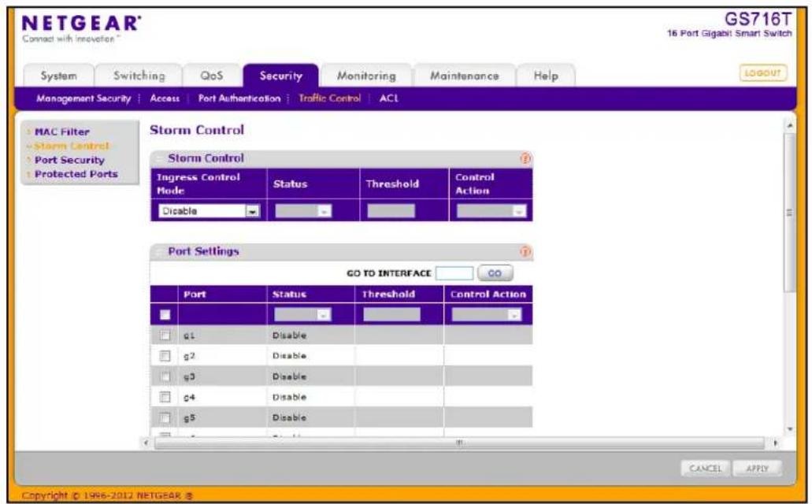Image resolution: width=812 pixels, height=504 pixels.
Task: Collapse the Port Settings section toggle
Action: pyautogui.click(x=160, y=252)
